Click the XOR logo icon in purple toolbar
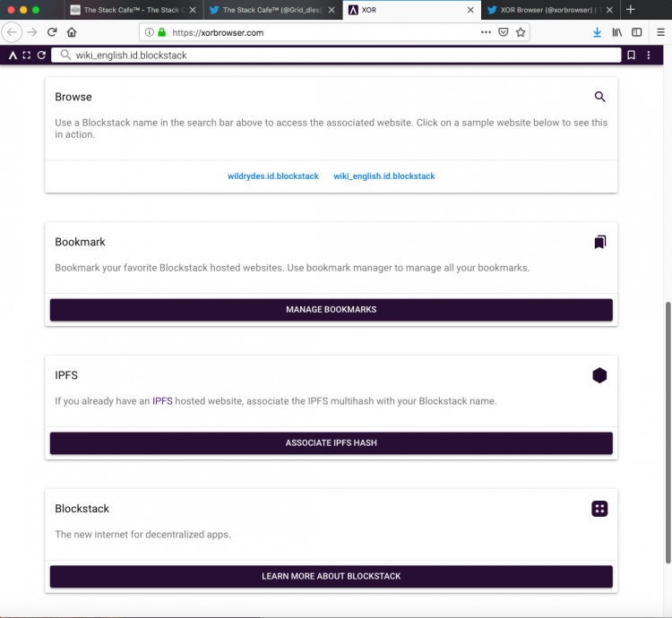The width and height of the screenshot is (672, 618). pyautogui.click(x=13, y=56)
